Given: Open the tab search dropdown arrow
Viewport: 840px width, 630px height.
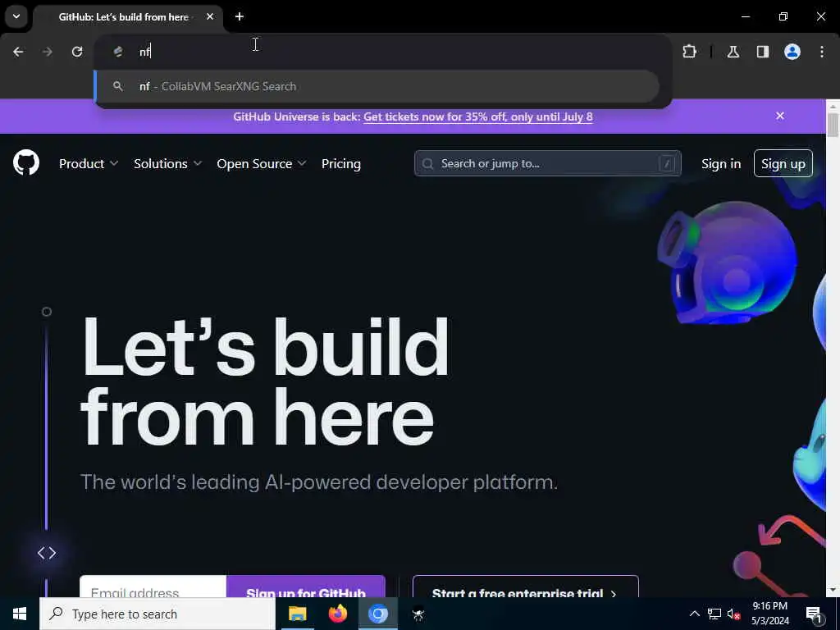Looking at the screenshot, I should (16, 16).
